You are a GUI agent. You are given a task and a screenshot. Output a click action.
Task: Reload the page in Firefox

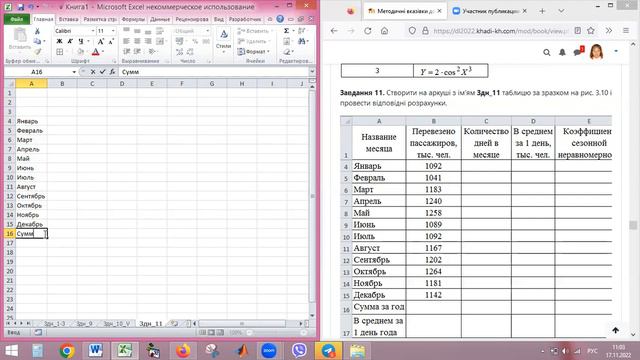(368, 31)
